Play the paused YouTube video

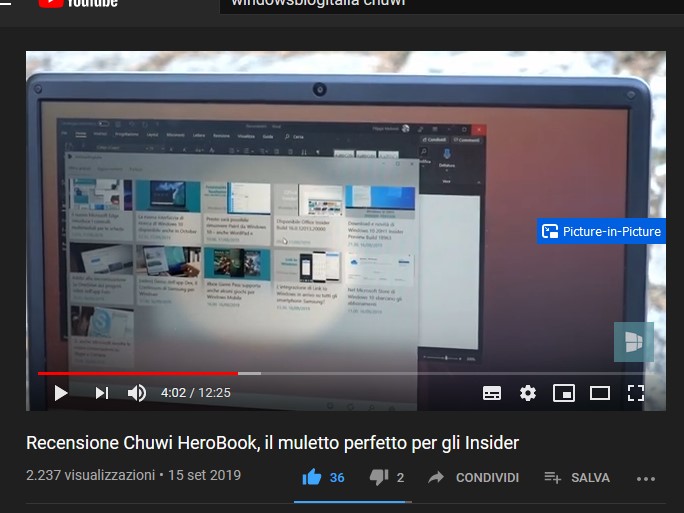61,393
